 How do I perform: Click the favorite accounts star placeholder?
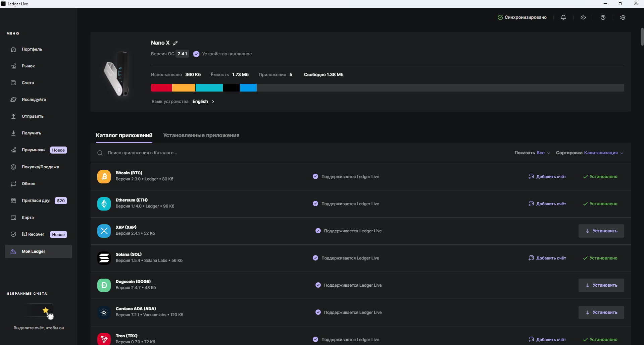39,311
